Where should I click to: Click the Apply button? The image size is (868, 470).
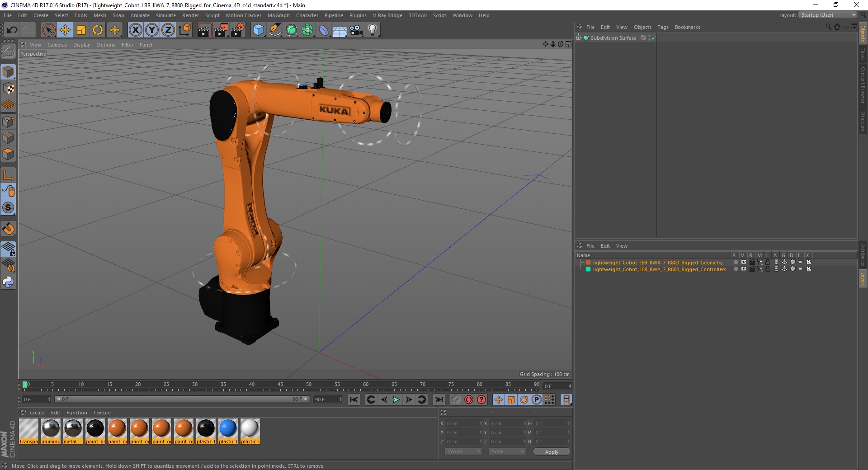(552, 452)
